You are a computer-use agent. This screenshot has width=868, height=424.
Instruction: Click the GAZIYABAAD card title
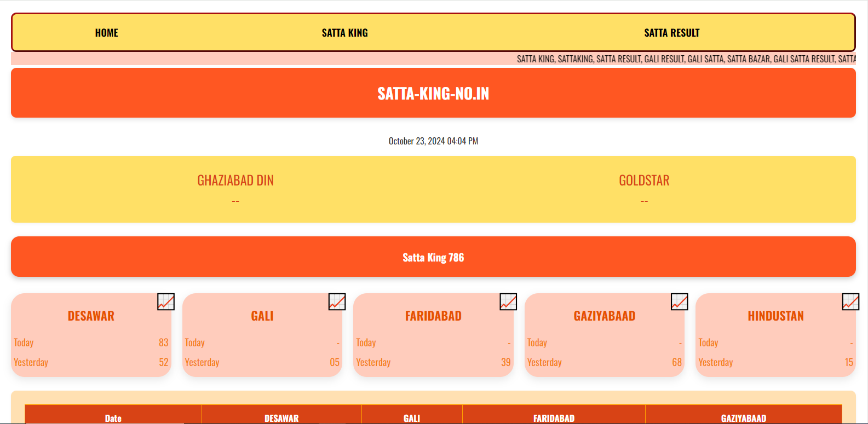pos(605,316)
